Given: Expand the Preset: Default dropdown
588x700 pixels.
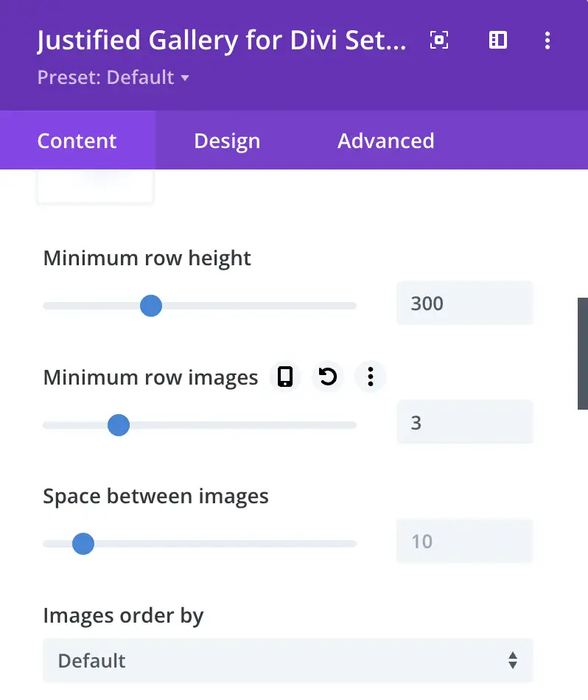Looking at the screenshot, I should (113, 77).
